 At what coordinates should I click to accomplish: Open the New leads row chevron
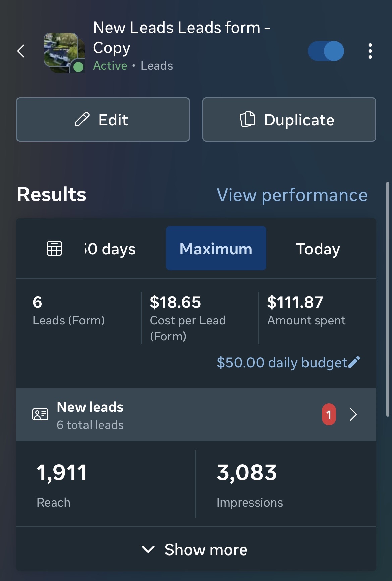tap(353, 415)
